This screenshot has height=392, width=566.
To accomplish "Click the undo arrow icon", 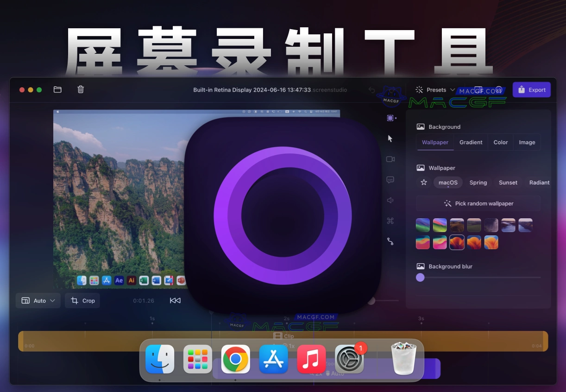I will [371, 90].
